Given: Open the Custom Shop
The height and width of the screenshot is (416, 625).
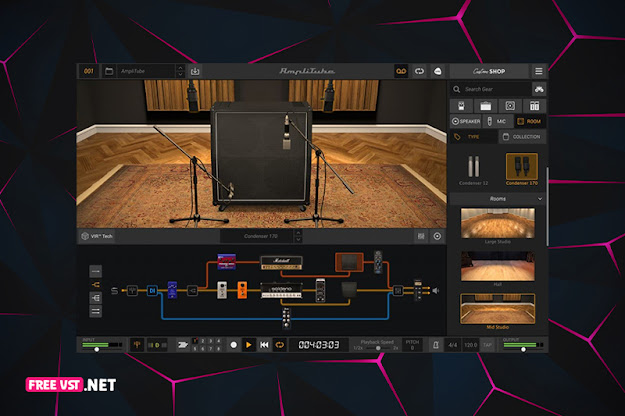Looking at the screenshot, I should pyautogui.click(x=489, y=71).
